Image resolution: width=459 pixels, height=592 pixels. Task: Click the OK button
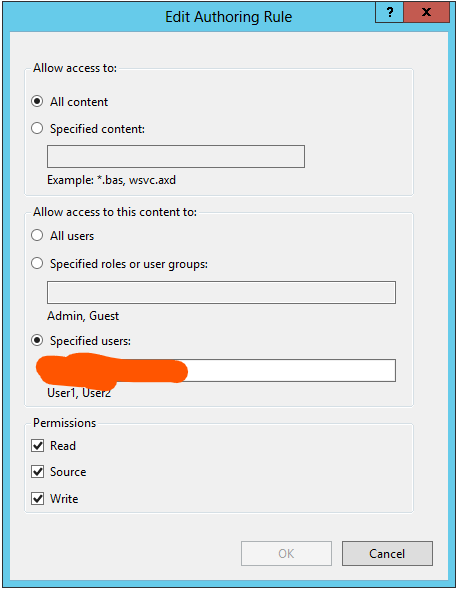pos(286,553)
